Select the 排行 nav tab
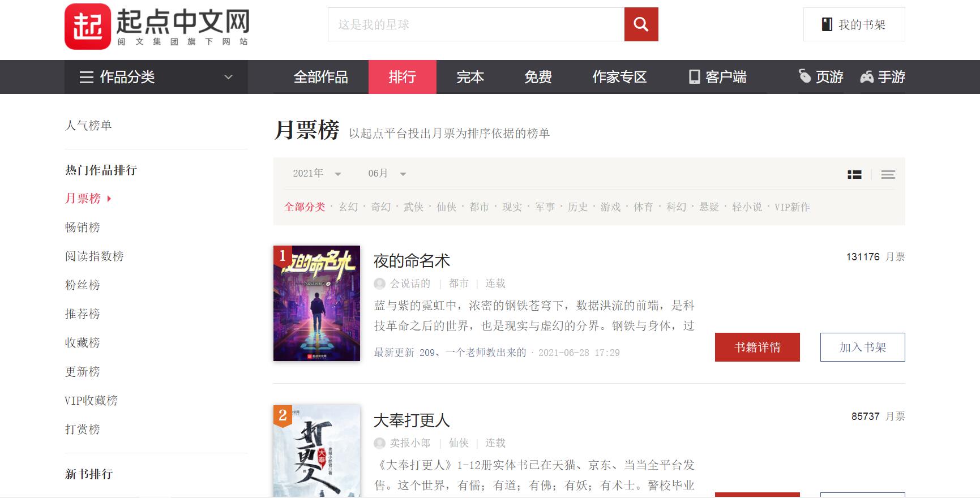The height and width of the screenshot is (498, 980). (x=403, y=77)
